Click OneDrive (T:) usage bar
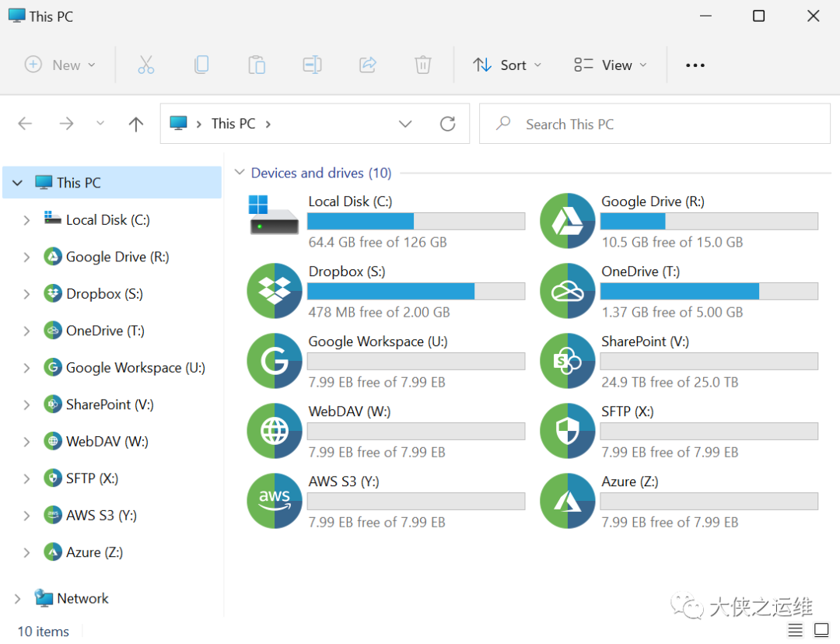The width and height of the screenshot is (840, 644). point(709,291)
